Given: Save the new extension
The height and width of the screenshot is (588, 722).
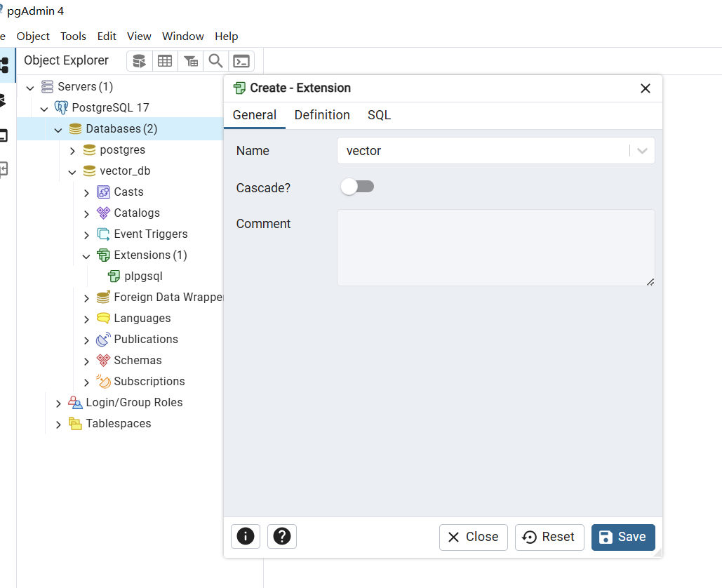Looking at the screenshot, I should (624, 537).
